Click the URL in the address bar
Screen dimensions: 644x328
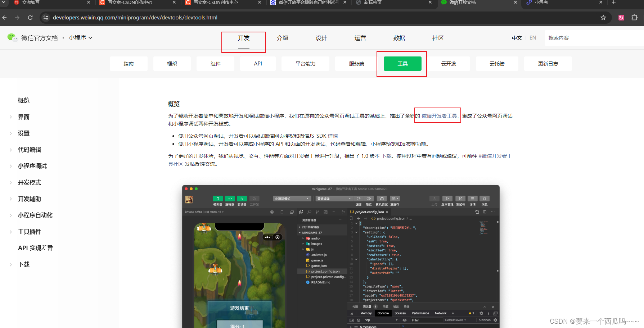(135, 18)
